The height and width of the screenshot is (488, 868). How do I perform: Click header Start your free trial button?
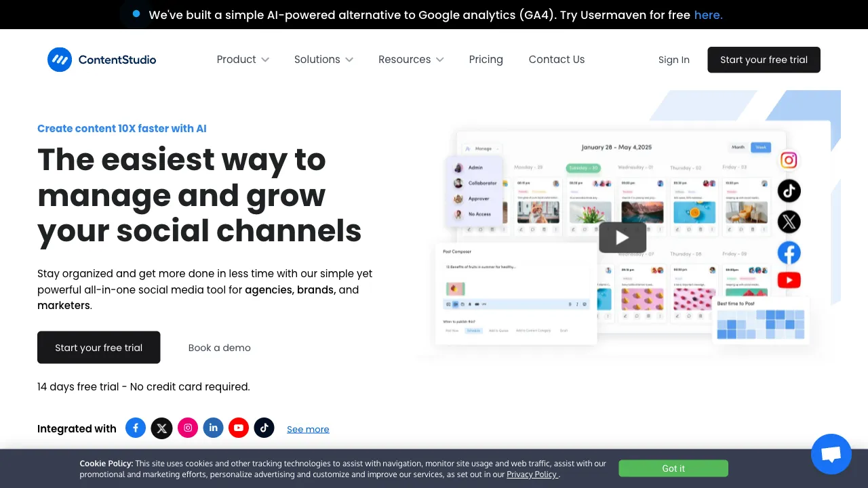[764, 60]
